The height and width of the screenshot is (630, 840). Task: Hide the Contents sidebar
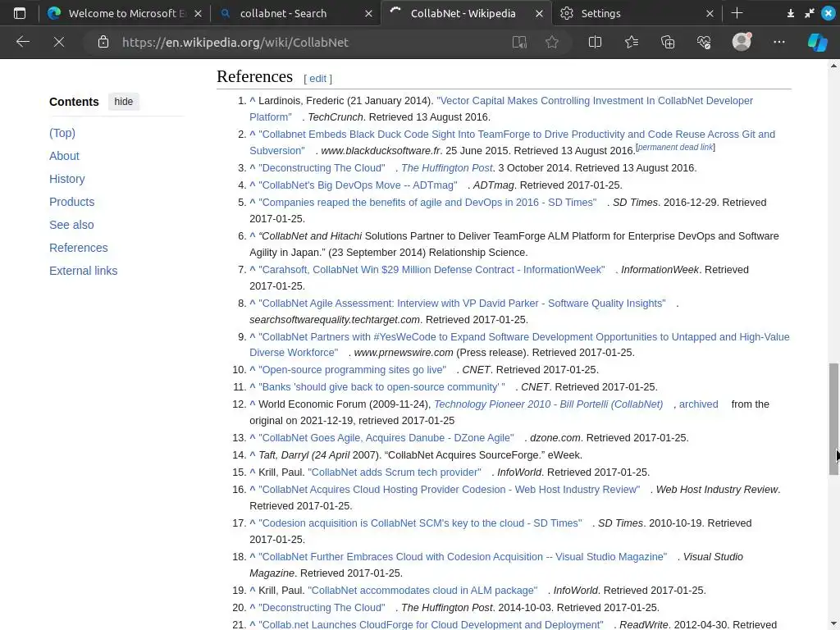tap(123, 101)
